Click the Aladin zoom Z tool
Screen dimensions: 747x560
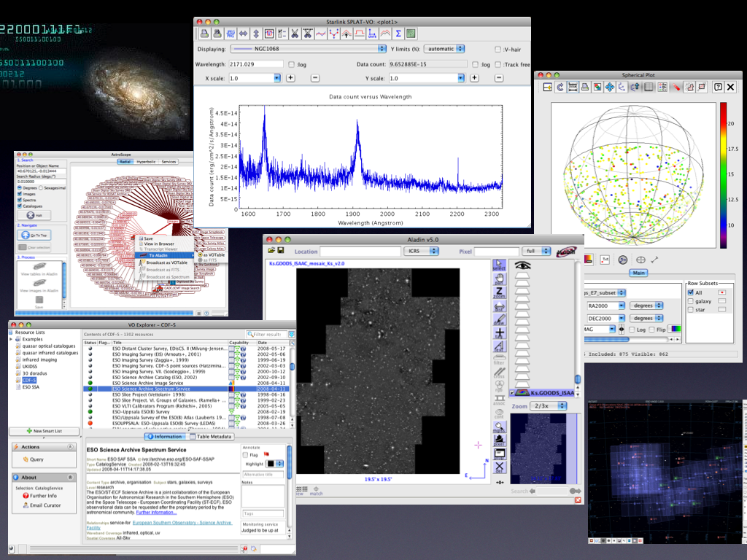coord(499,292)
